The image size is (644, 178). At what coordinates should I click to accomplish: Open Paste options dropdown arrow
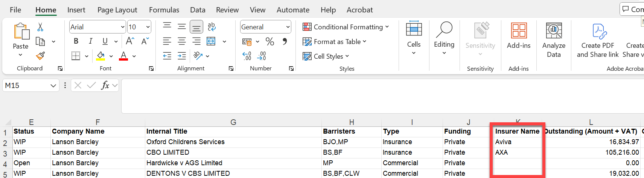tap(20, 55)
